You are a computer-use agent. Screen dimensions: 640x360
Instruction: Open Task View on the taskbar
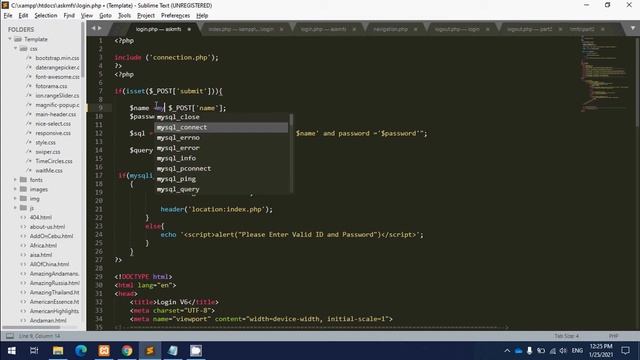coord(34,351)
